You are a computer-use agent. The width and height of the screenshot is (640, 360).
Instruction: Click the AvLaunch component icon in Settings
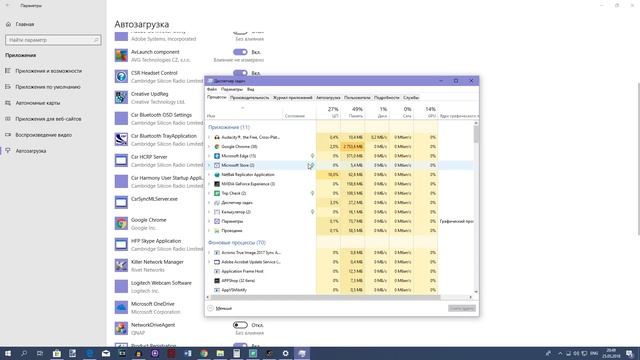pos(121,56)
